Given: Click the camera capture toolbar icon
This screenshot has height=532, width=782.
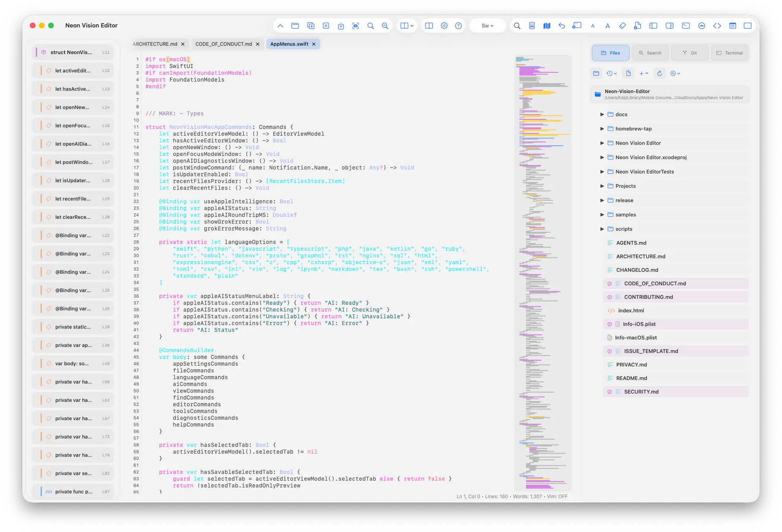Looking at the screenshot, I should pyautogui.click(x=356, y=26).
